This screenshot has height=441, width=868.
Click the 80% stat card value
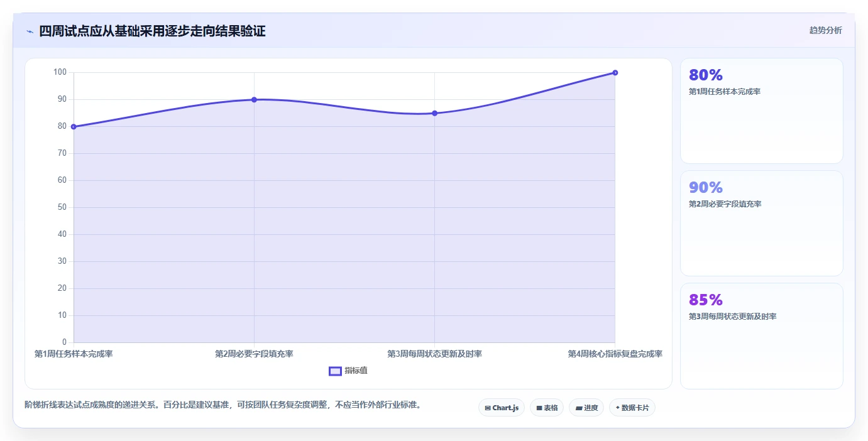(706, 75)
